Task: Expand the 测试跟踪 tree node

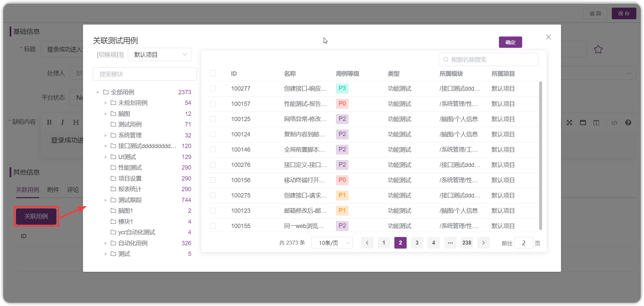Action: point(106,200)
